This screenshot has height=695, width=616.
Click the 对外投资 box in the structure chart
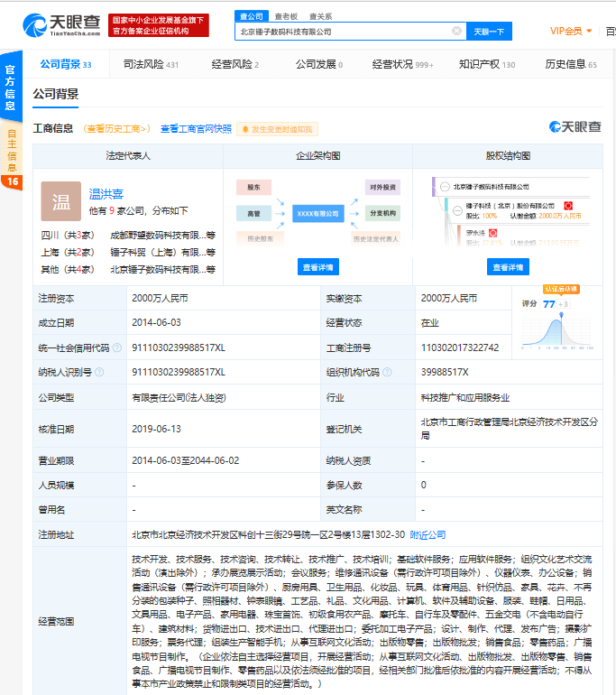[x=382, y=187]
